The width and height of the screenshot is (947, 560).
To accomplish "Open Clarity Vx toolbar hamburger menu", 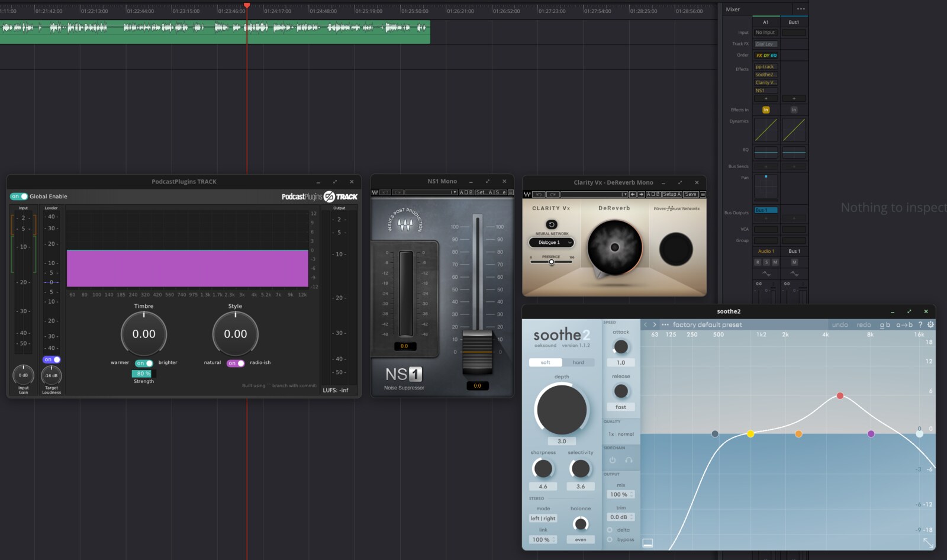I will tap(703, 194).
